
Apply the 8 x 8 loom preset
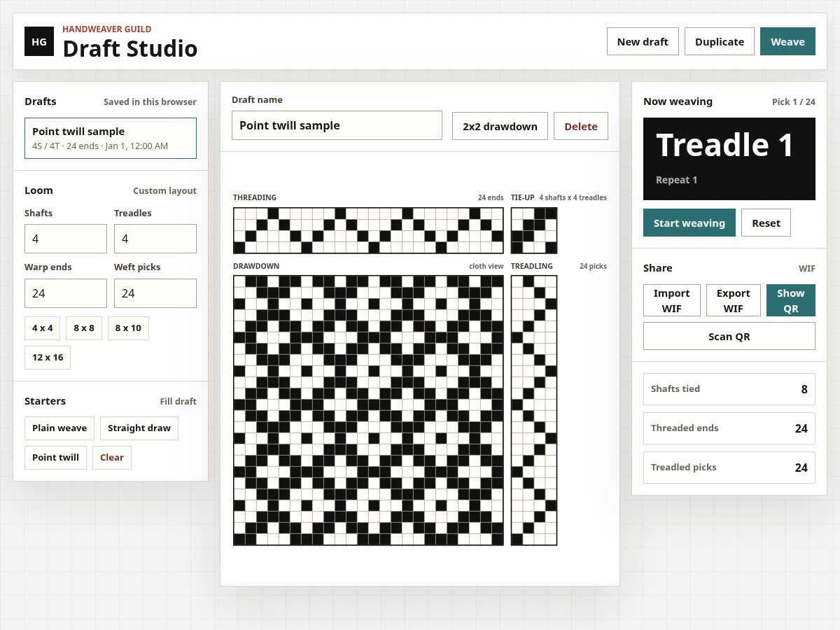coord(84,328)
